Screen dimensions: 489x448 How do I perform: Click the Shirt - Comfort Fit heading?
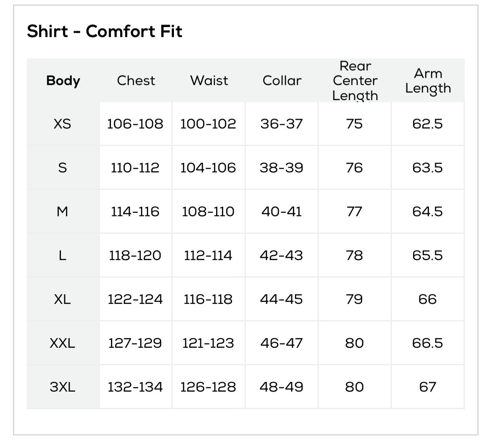pyautogui.click(x=104, y=32)
